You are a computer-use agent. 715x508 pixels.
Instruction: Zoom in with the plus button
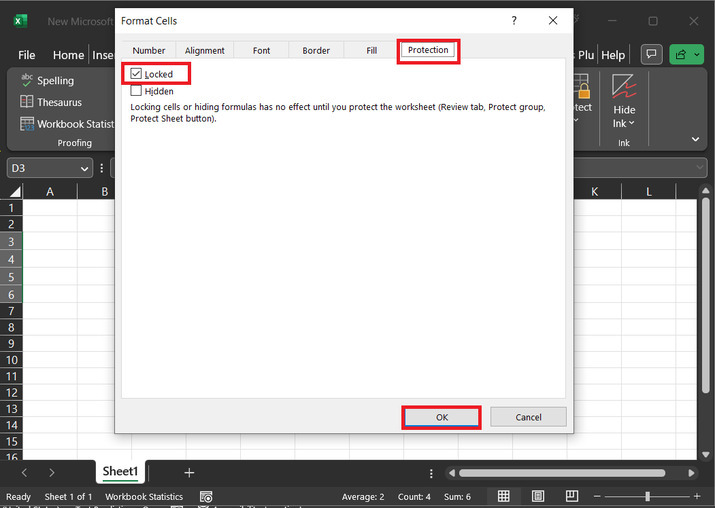point(697,496)
